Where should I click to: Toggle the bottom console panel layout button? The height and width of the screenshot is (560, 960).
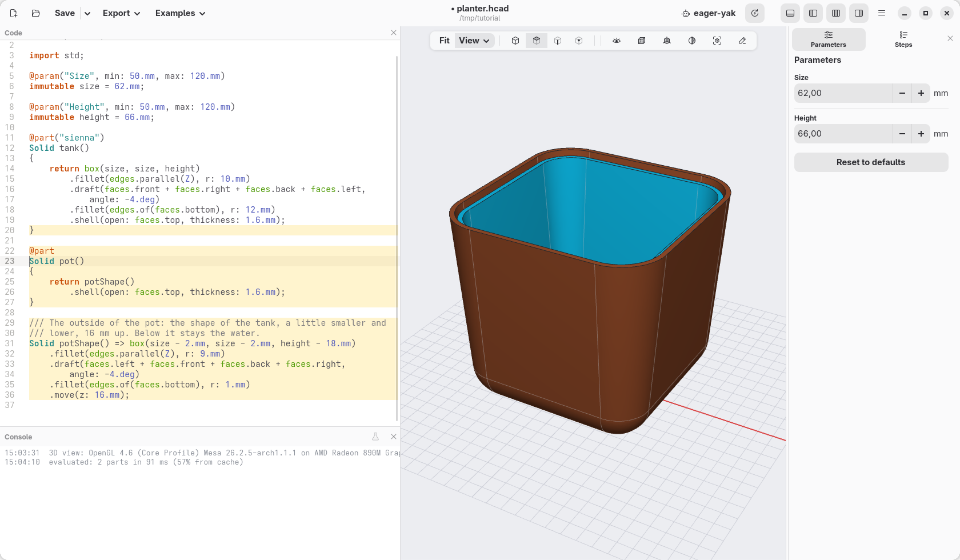(790, 13)
